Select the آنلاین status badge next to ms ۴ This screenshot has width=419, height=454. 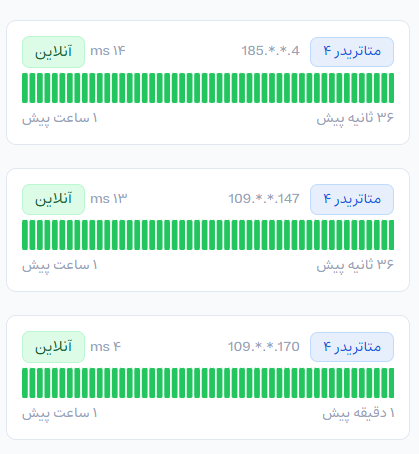[53, 347]
